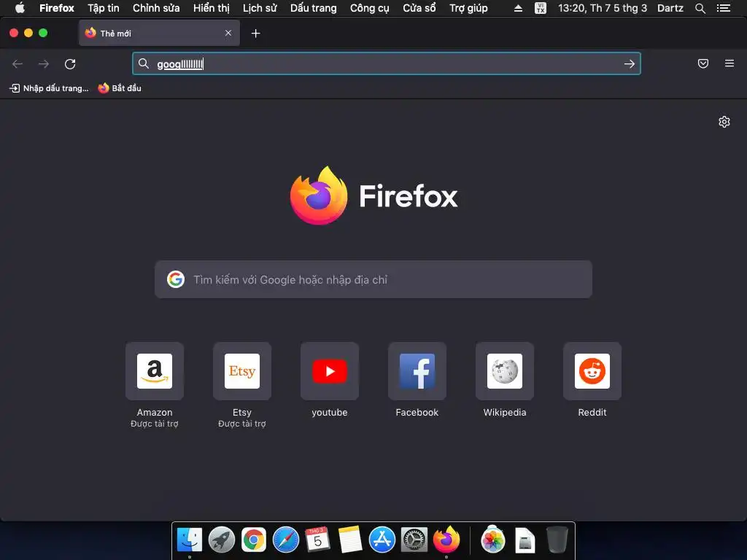Open Notification Center list icon
This screenshot has width=747, height=560.
click(724, 8)
